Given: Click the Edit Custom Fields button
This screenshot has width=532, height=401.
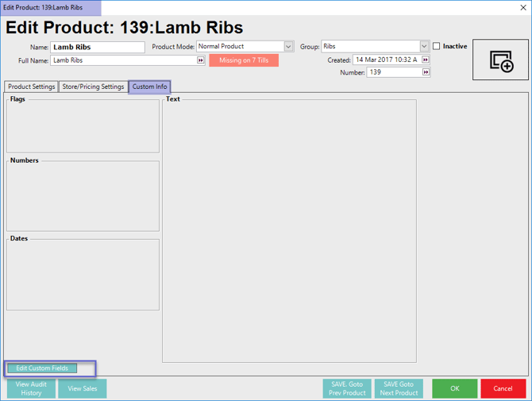Looking at the screenshot, I should coord(42,368).
